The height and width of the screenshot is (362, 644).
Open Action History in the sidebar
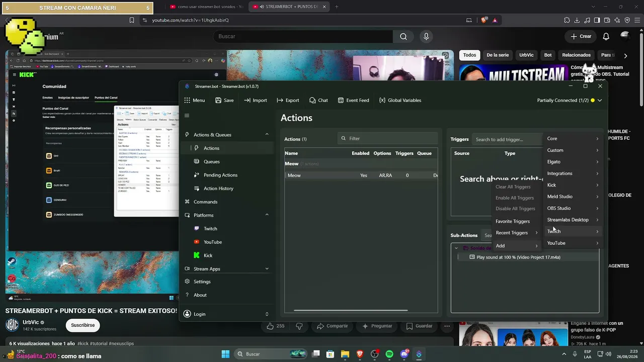coord(227,189)
